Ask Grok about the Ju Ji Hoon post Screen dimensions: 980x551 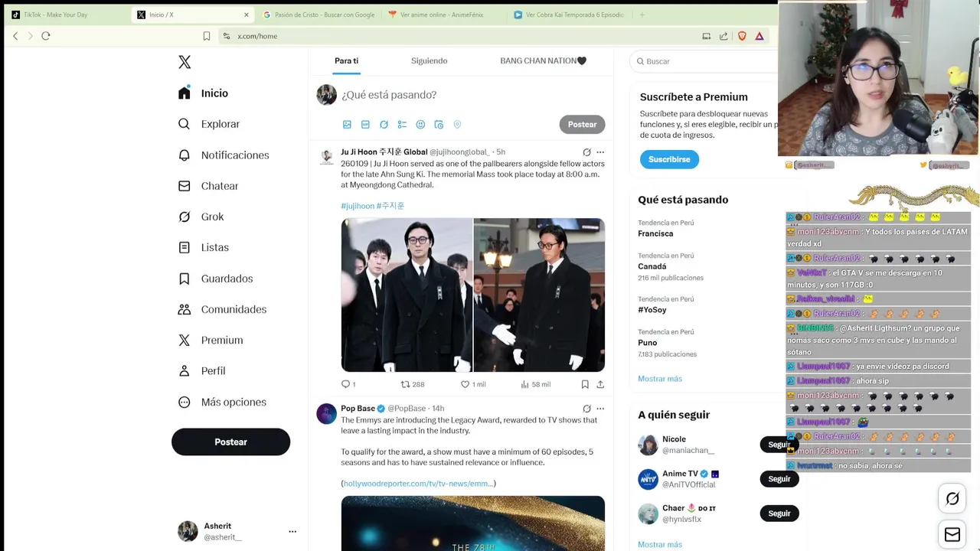pyautogui.click(x=586, y=152)
